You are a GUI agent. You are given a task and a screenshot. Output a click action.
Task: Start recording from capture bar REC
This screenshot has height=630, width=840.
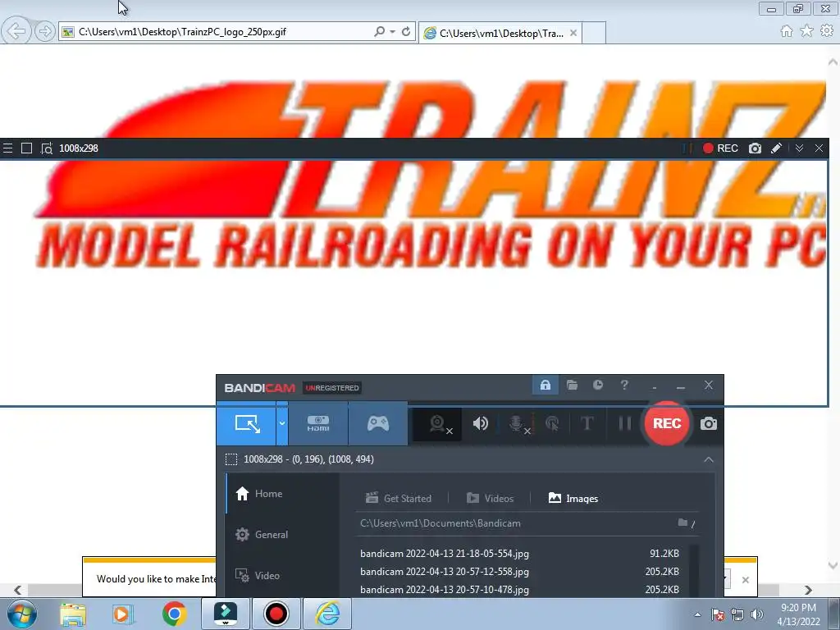coord(720,148)
